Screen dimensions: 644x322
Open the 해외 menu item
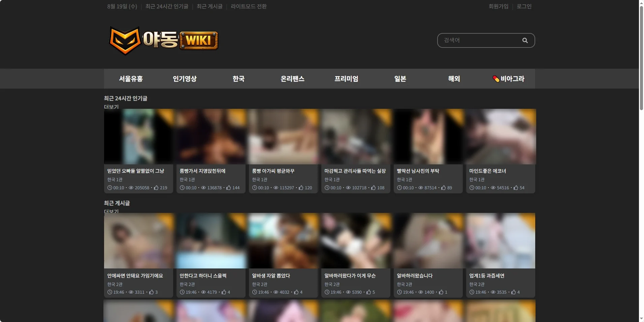(454, 79)
